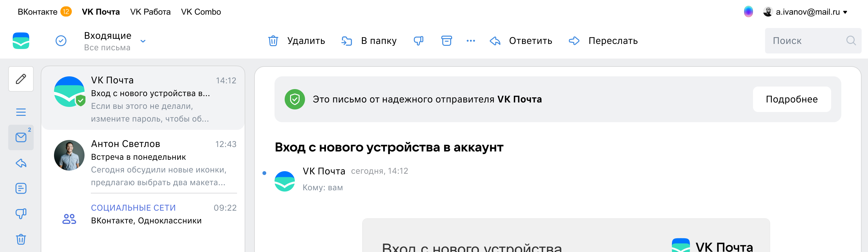Click the Удалить label in the toolbar
Image resolution: width=868 pixels, height=252 pixels.
pyautogui.click(x=306, y=41)
